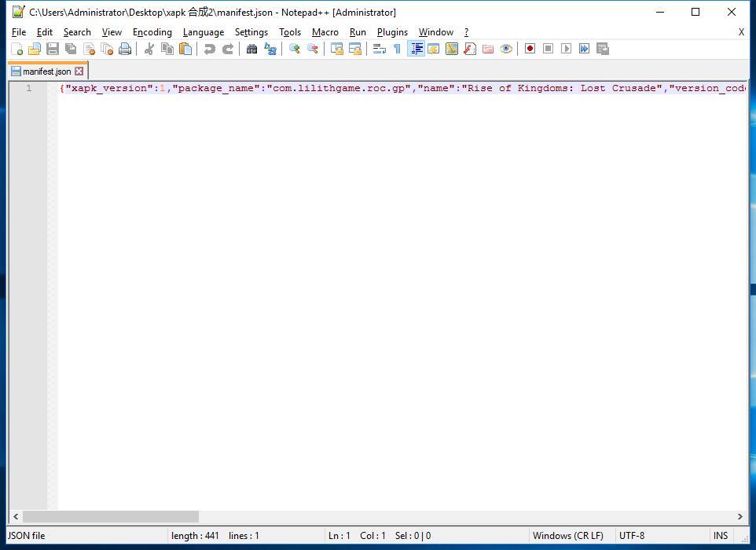Screen dimensions: 756x550
Task: Click the Close document toolbar icon
Action: coord(90,49)
